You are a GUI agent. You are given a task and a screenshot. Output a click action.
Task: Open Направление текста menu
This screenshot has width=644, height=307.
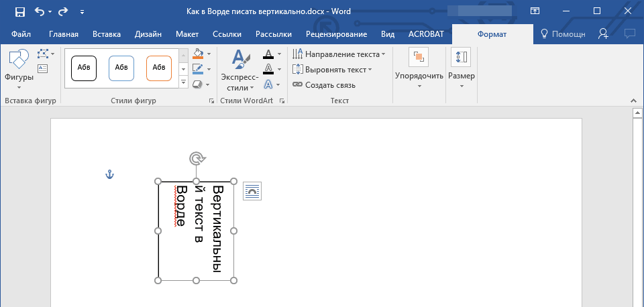pos(339,54)
